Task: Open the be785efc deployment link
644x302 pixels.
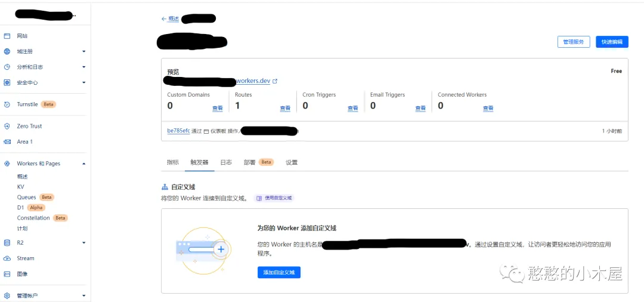Action: click(x=178, y=131)
